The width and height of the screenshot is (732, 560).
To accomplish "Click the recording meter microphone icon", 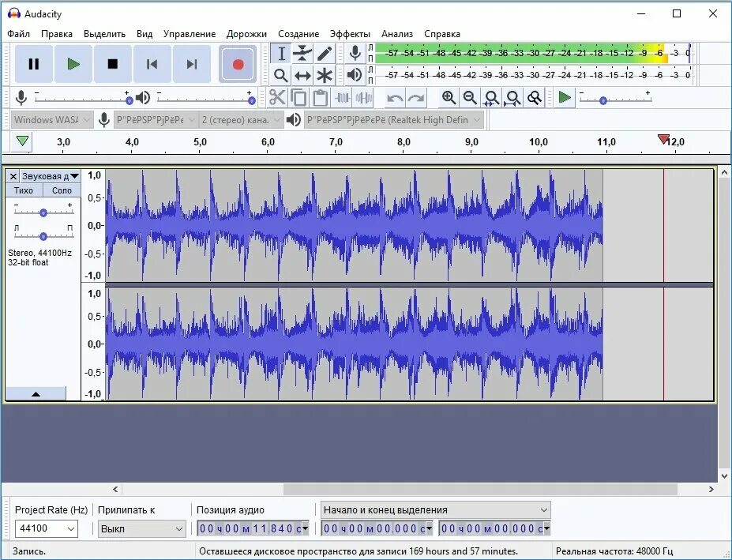I will (355, 53).
